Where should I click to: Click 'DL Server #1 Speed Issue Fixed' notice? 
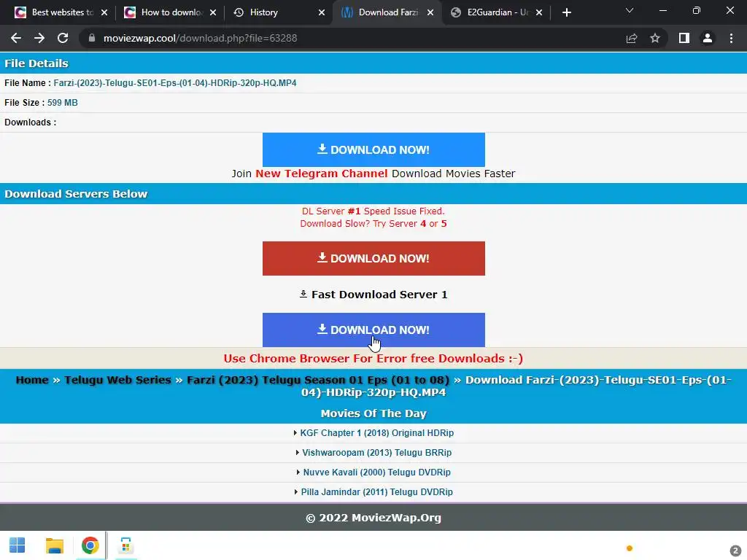point(373,211)
